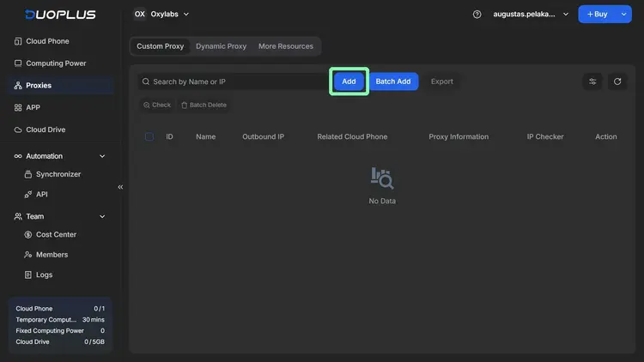The image size is (644, 362).
Task: Switch to the More Resources tab
Action: (286, 46)
